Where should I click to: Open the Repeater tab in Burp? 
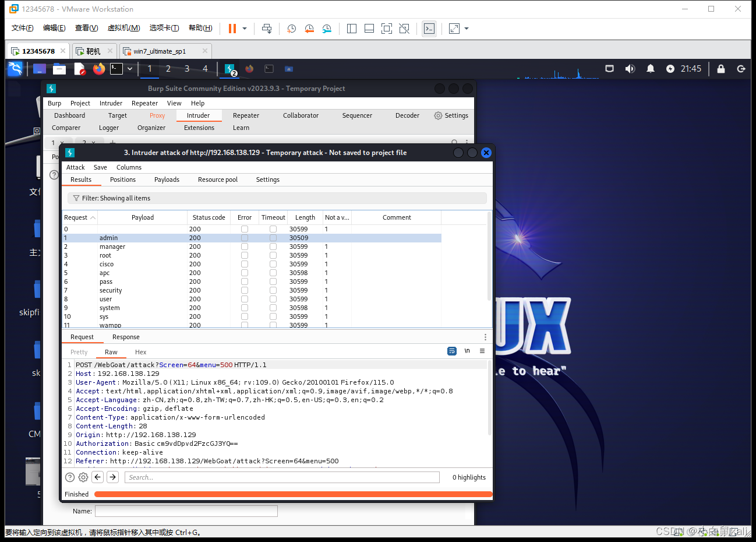[246, 115]
